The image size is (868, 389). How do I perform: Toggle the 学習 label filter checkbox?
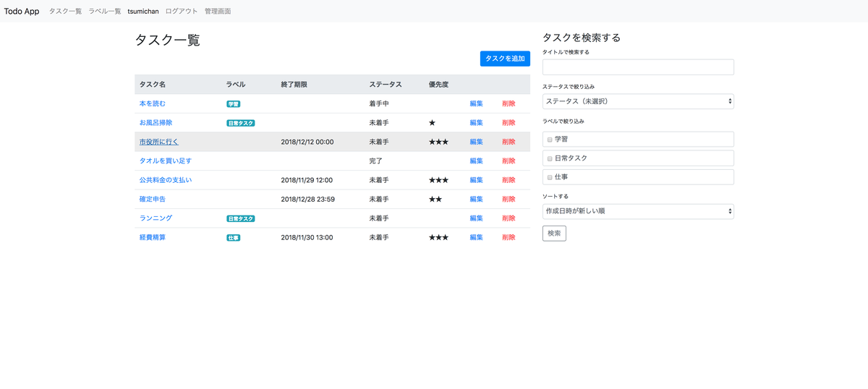550,140
